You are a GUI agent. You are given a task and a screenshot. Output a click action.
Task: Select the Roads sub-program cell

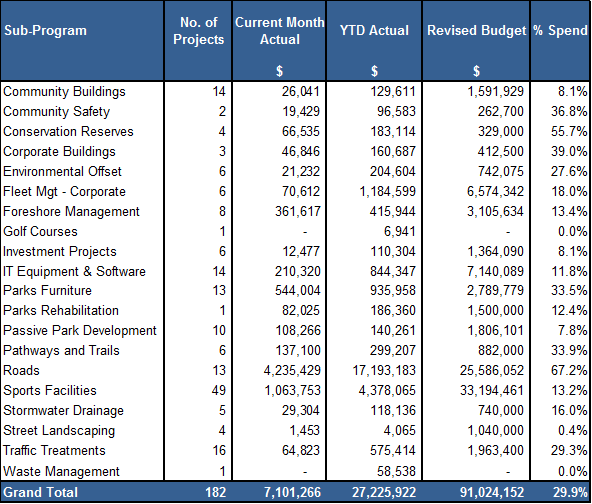pos(21,370)
